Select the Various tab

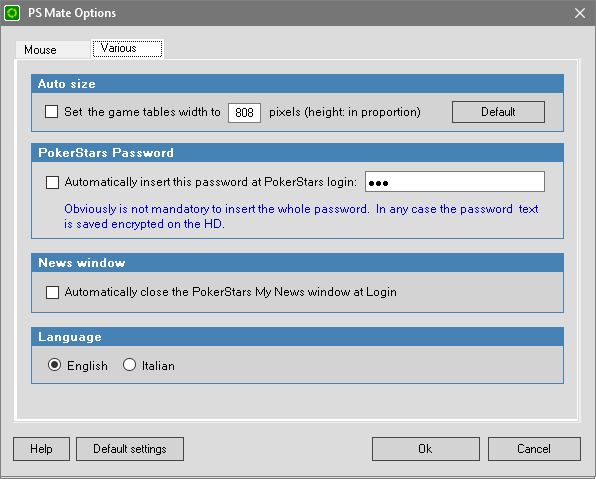127,49
